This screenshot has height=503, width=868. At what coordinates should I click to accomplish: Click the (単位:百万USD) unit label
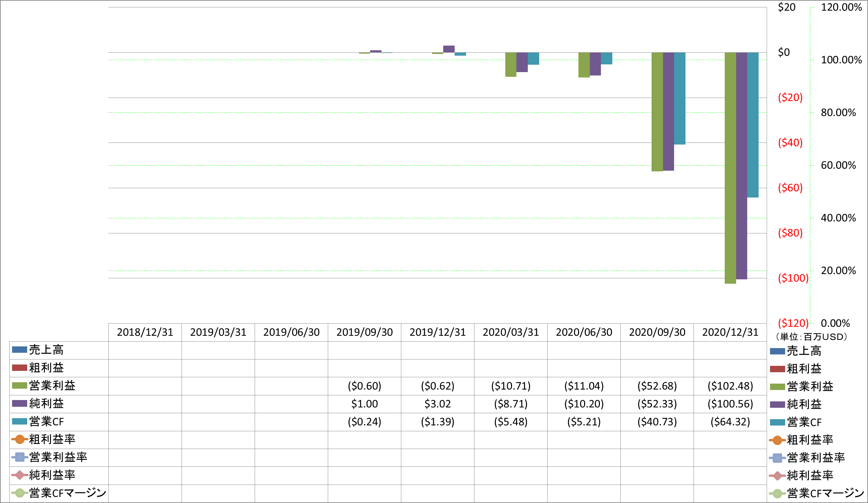[x=812, y=337]
